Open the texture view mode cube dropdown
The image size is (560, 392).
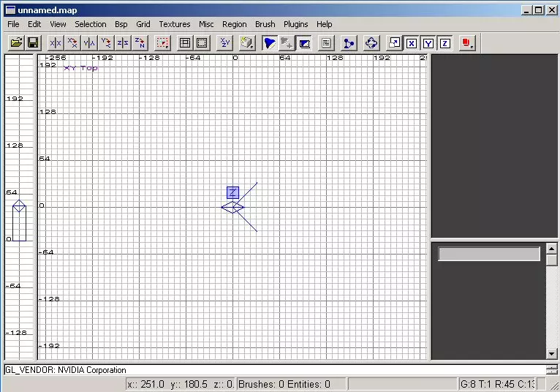pos(247,43)
